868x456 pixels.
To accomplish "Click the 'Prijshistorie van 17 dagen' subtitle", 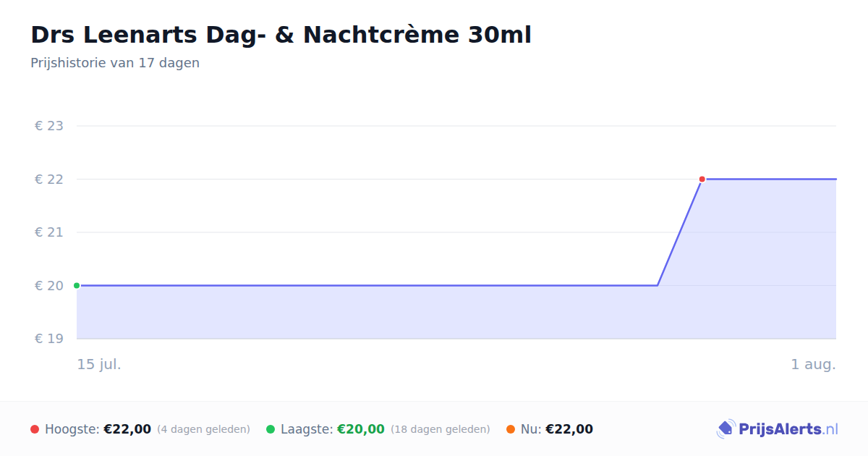I will 115,63.
